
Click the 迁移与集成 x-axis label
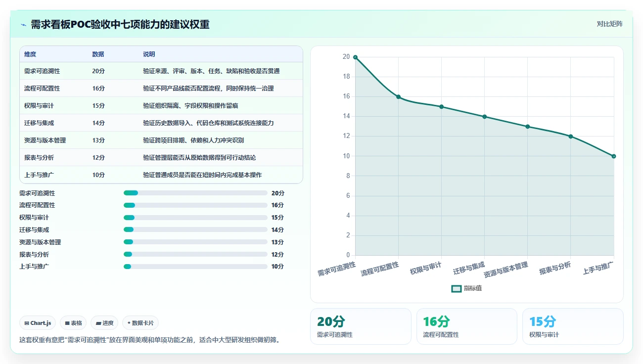(x=469, y=269)
